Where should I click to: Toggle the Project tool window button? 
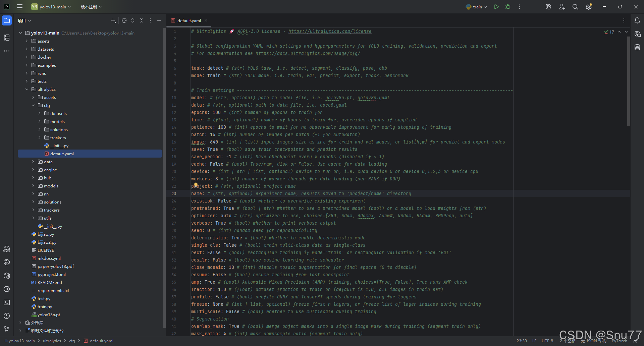[7, 20]
